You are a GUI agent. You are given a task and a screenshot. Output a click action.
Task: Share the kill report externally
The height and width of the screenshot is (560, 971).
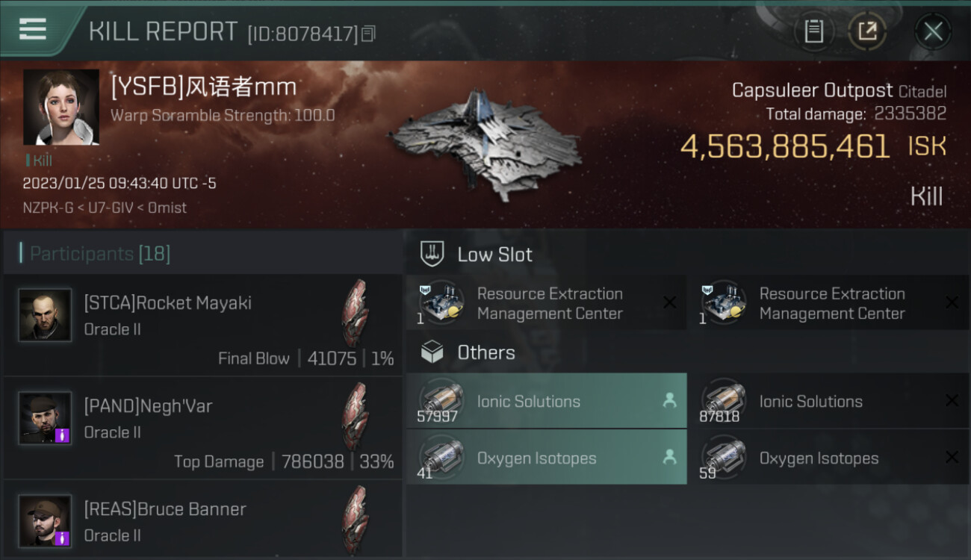[867, 31]
